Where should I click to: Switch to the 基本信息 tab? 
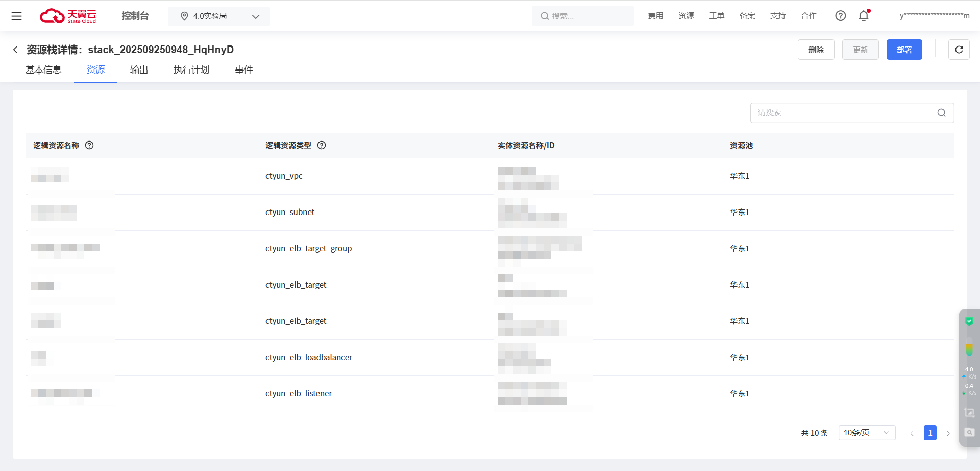43,70
